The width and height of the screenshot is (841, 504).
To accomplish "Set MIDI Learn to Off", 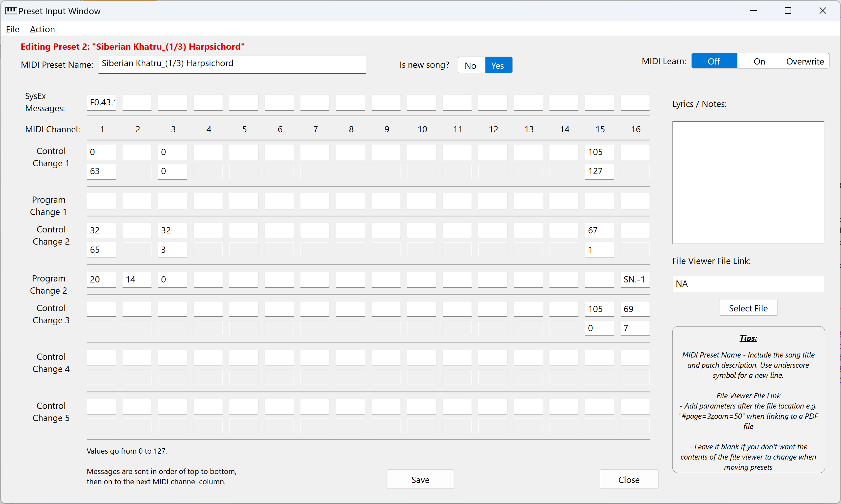I will coord(714,61).
